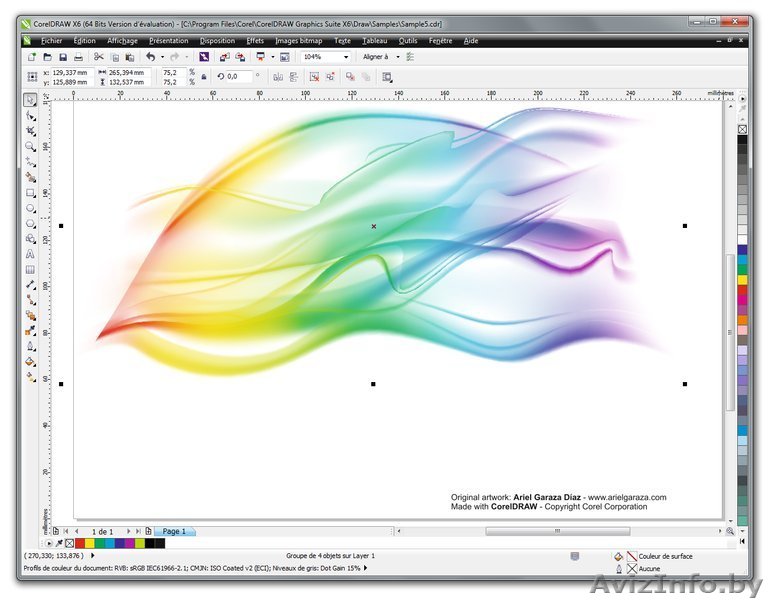
Task: Select the Rectangle tool
Action: pyautogui.click(x=31, y=193)
